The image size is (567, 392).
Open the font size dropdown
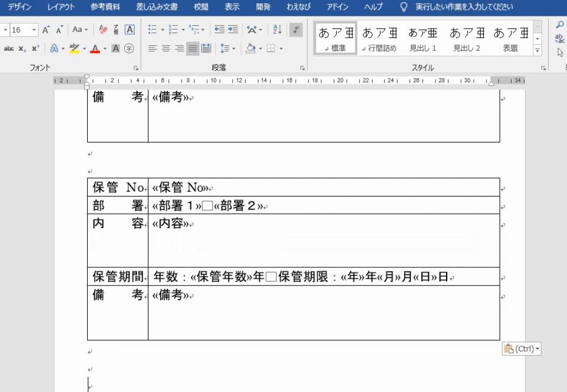33,29
